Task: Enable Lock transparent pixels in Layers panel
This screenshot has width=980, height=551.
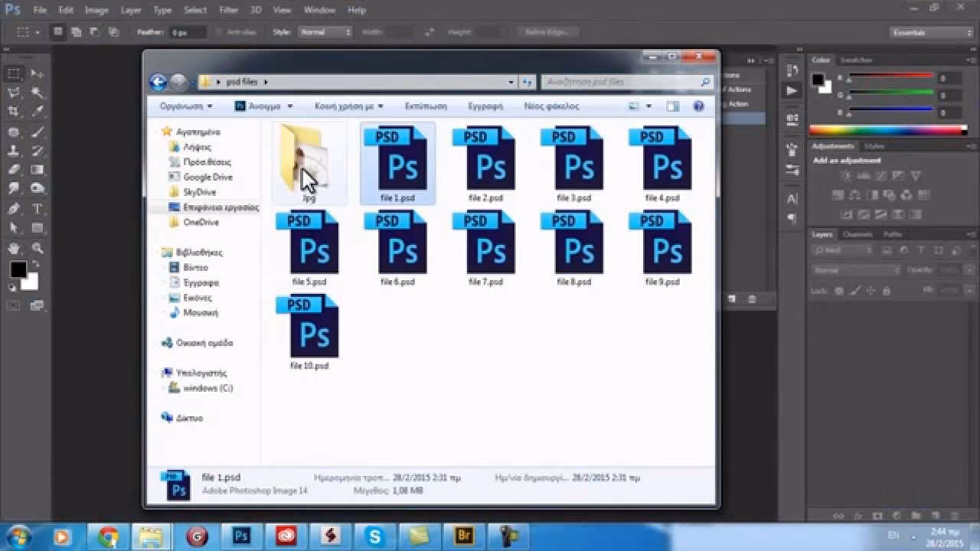Action: pos(838,290)
